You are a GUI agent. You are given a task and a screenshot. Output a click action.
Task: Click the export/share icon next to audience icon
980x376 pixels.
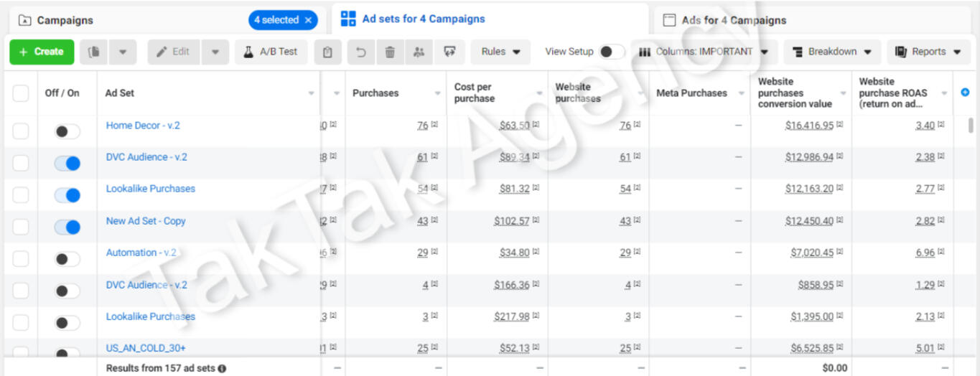click(449, 52)
